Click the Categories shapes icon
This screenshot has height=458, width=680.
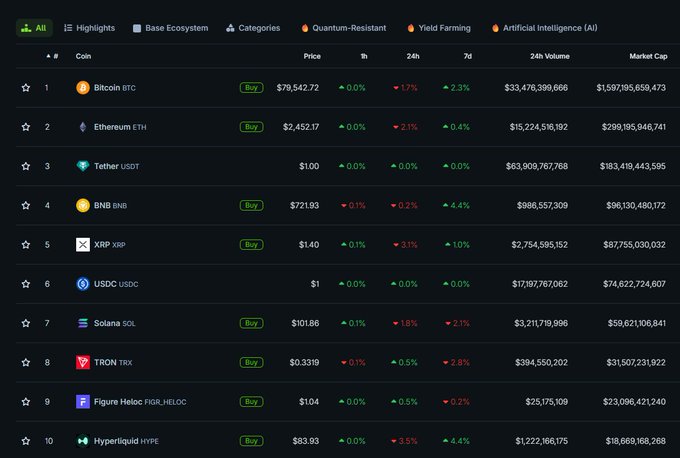click(230, 28)
